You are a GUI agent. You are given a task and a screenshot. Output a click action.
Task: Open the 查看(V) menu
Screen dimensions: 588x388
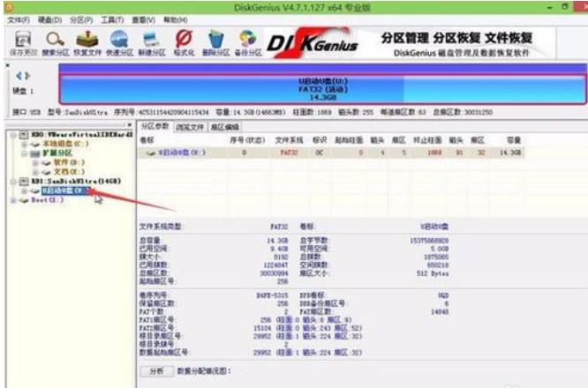(144, 20)
